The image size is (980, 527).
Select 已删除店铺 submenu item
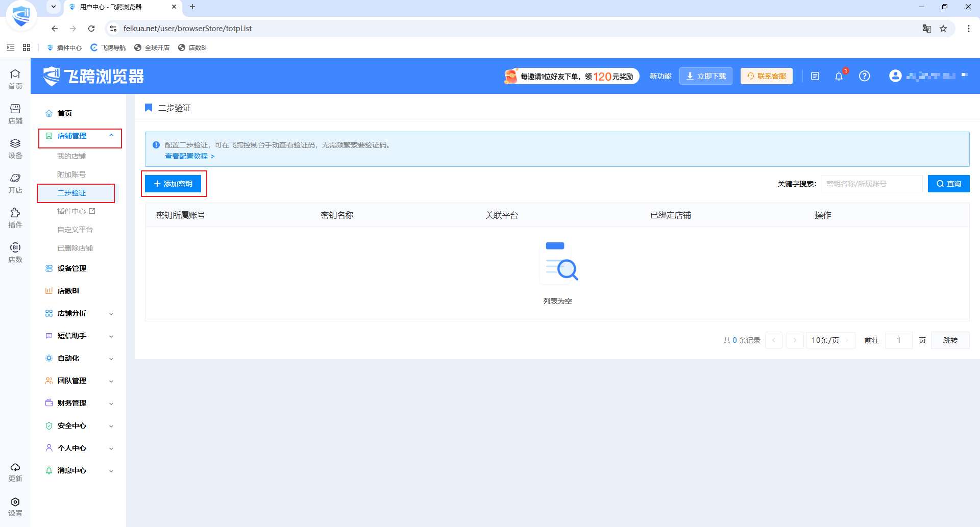tap(75, 248)
